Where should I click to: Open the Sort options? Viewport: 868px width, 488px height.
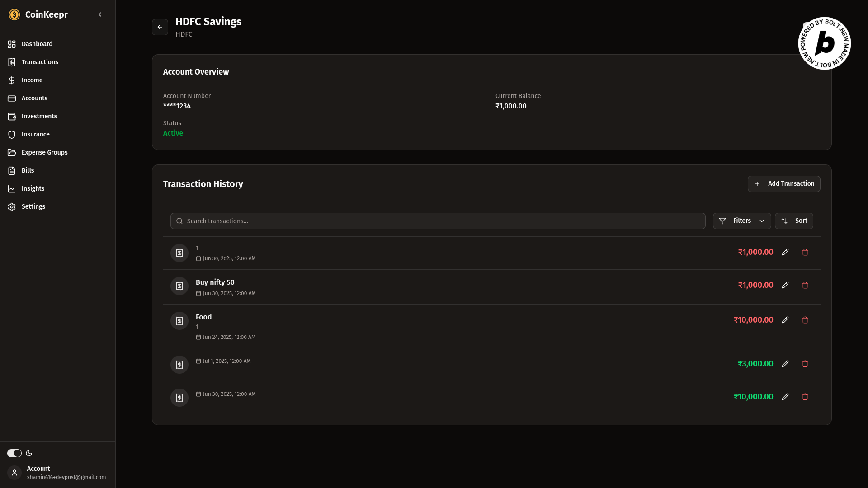tap(794, 221)
